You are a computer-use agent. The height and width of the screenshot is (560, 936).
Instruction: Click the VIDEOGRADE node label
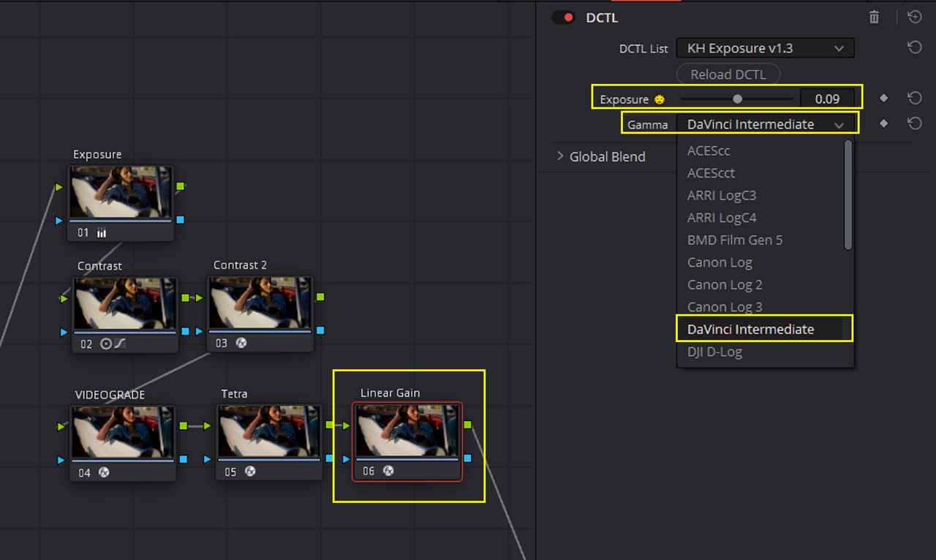coord(110,395)
